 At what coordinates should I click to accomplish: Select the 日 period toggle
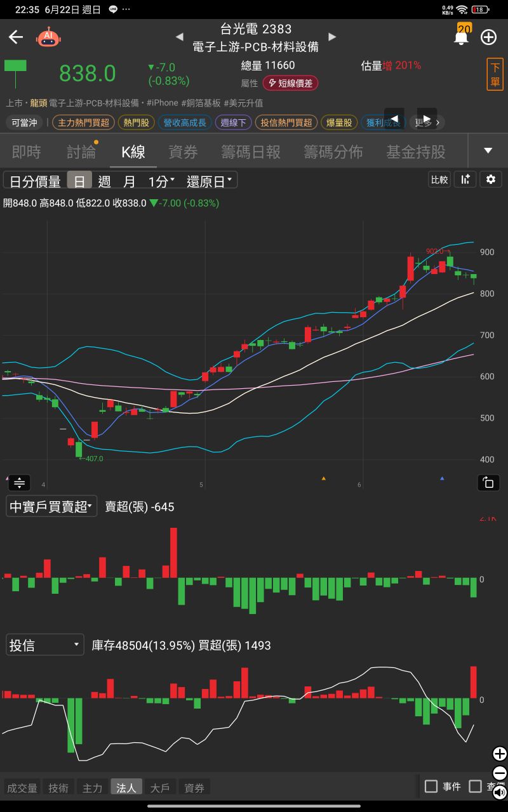coord(79,181)
